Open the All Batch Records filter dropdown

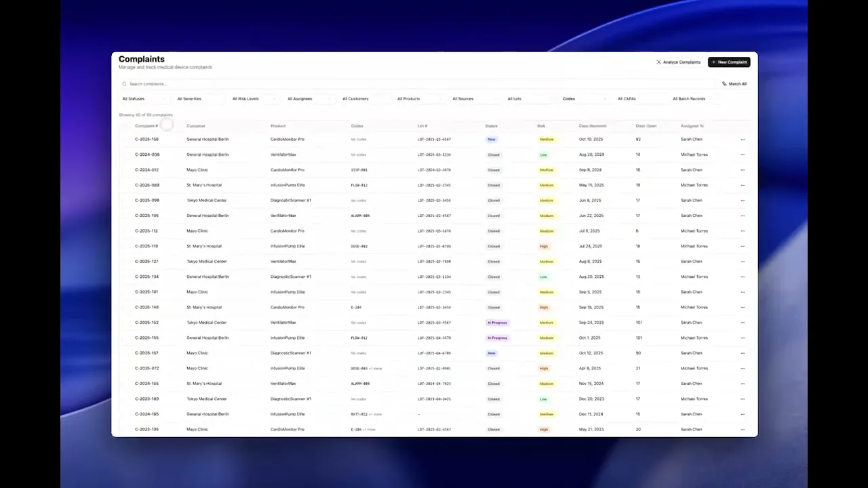coord(694,99)
